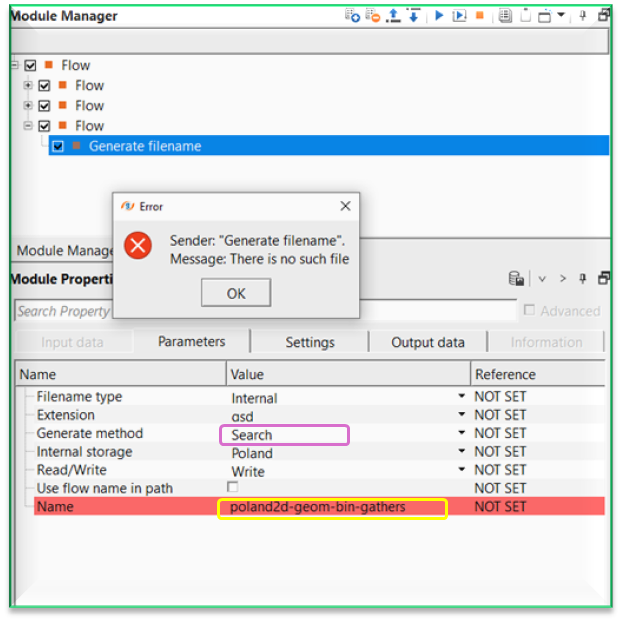Click the Reference column header
Screen dimensions: 622x622
(538, 374)
